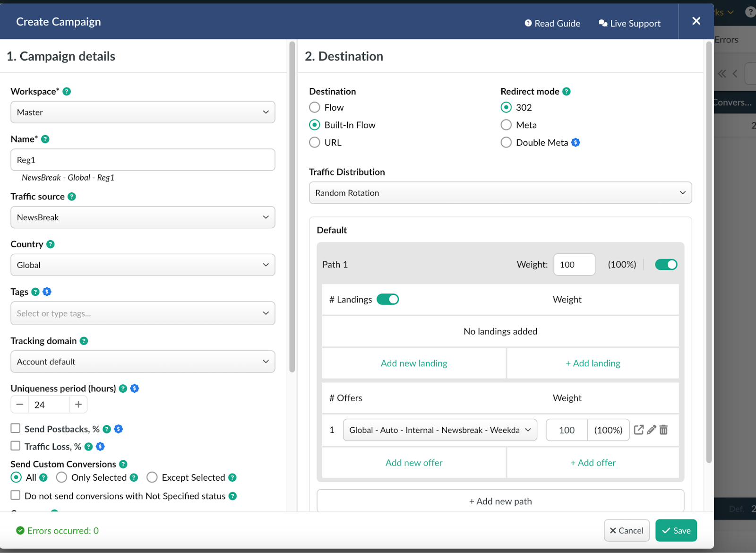
Task: Disable the Path 1 toggle
Action: click(666, 265)
